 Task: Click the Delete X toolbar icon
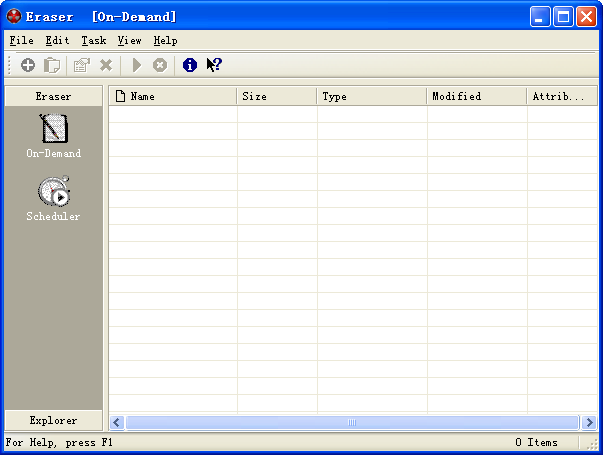(x=105, y=65)
